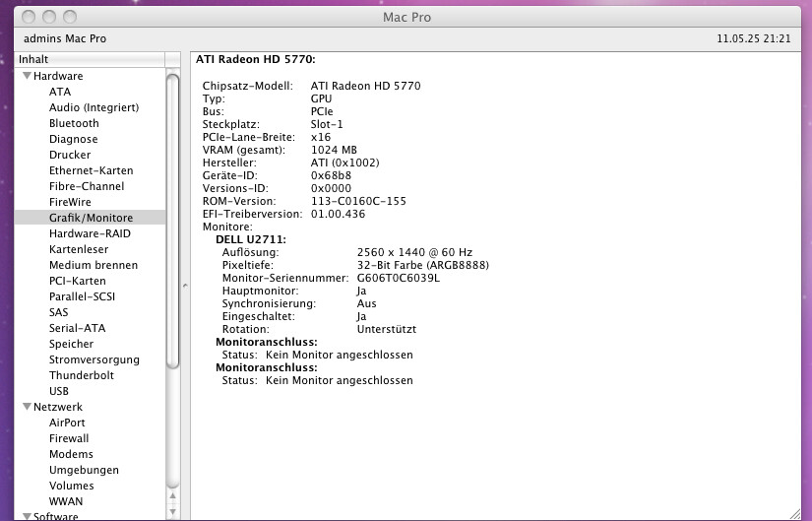Select Audio (Integriert) entry
Viewport: 812px width, 521px height.
[x=94, y=107]
